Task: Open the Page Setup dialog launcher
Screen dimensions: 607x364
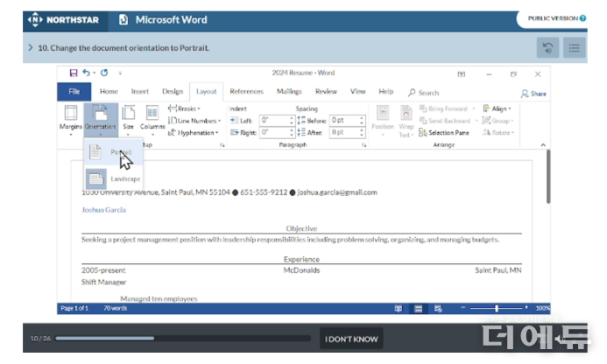Action: pos(222,145)
